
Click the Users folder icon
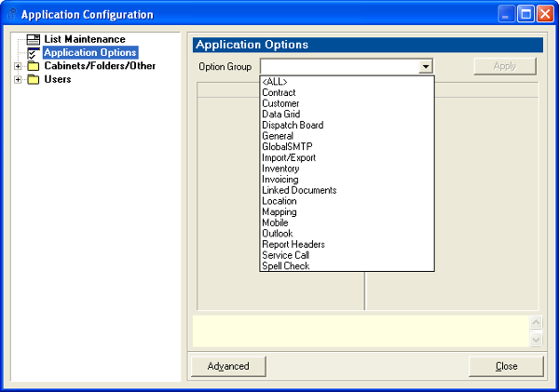point(34,79)
